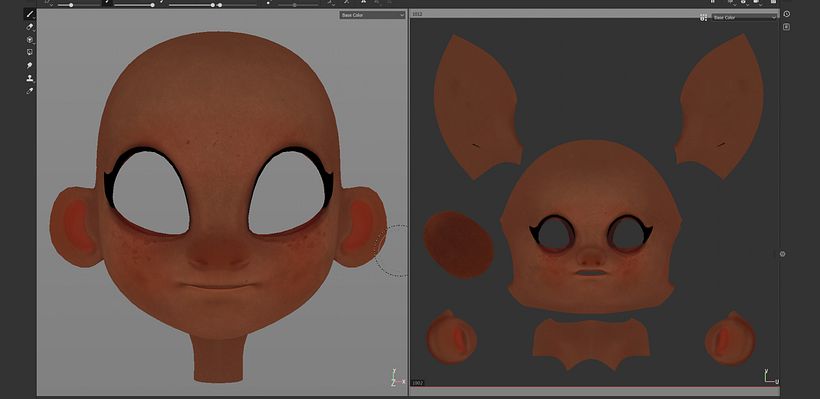Click UDIM tile label 1012

[417, 14]
